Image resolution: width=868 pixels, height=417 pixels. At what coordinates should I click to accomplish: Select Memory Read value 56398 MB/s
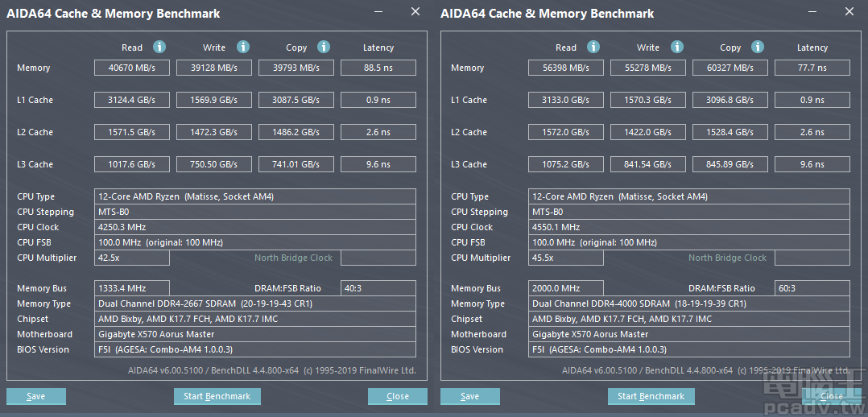tap(566, 68)
